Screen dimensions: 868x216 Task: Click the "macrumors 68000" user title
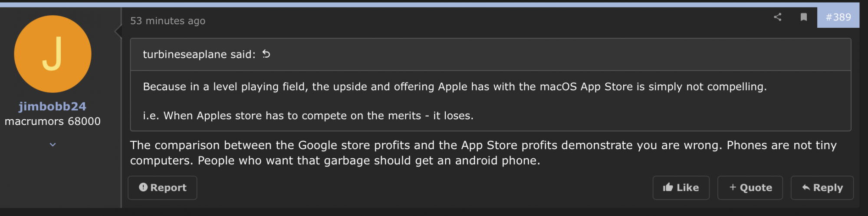pos(53,121)
